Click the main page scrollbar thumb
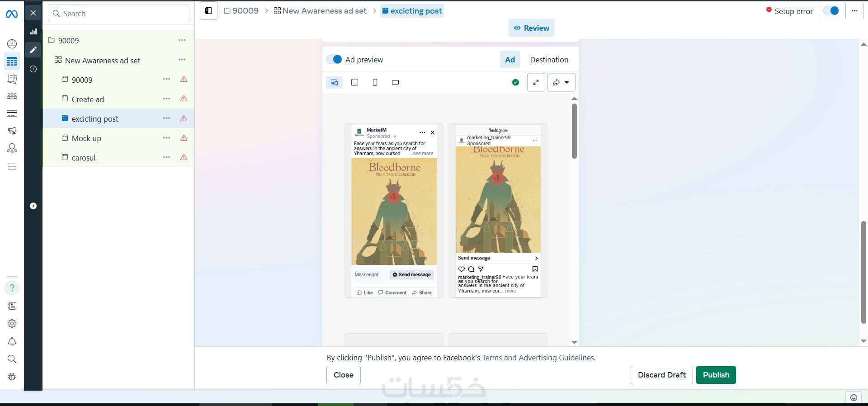The width and height of the screenshot is (868, 406). (x=863, y=272)
